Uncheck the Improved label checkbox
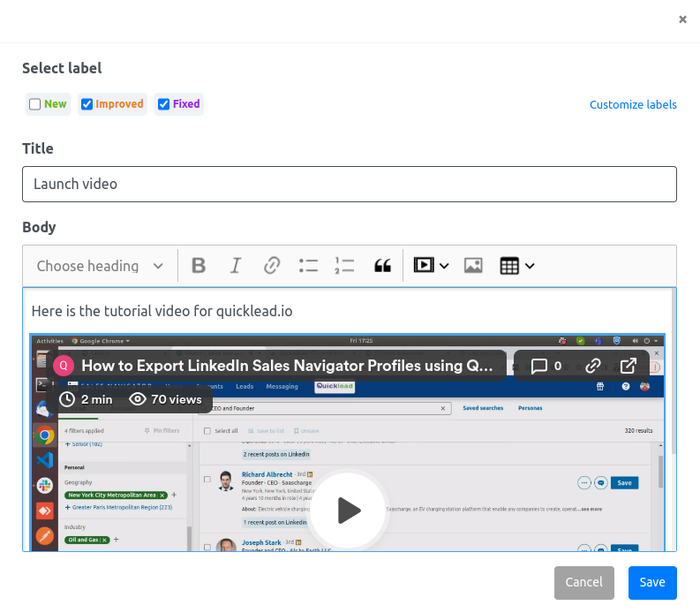Viewport: 700px width, 613px height. click(87, 104)
